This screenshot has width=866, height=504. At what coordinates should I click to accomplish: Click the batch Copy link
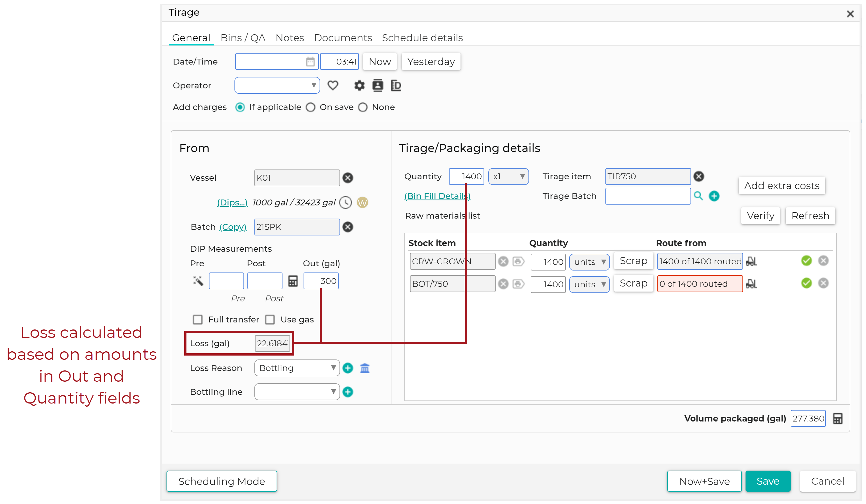click(233, 227)
